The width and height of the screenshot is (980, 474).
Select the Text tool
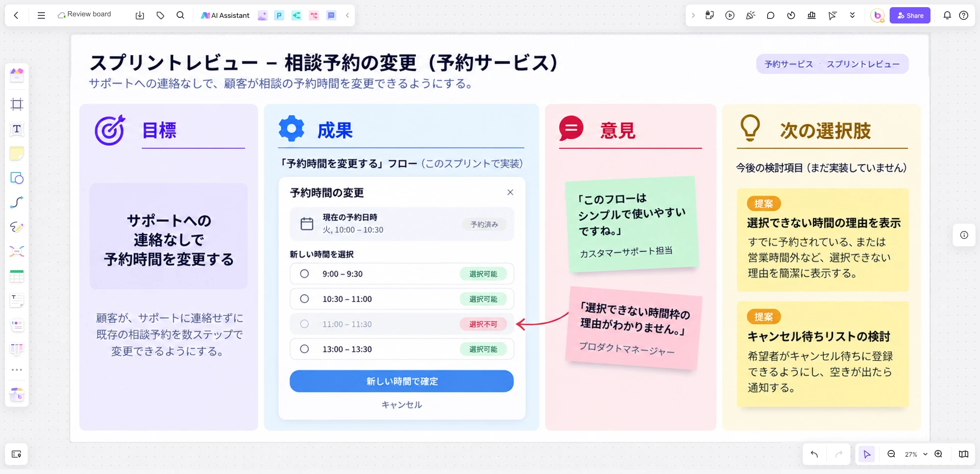click(17, 129)
